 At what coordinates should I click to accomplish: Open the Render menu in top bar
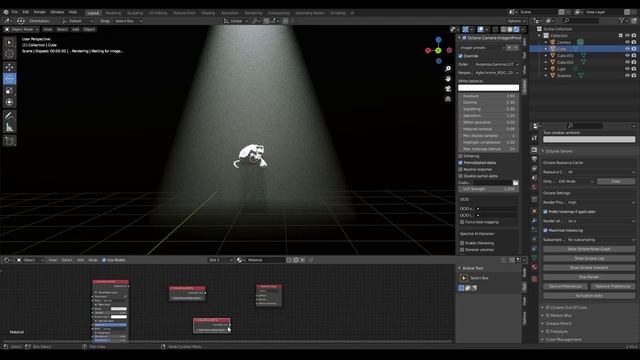[x=40, y=12]
